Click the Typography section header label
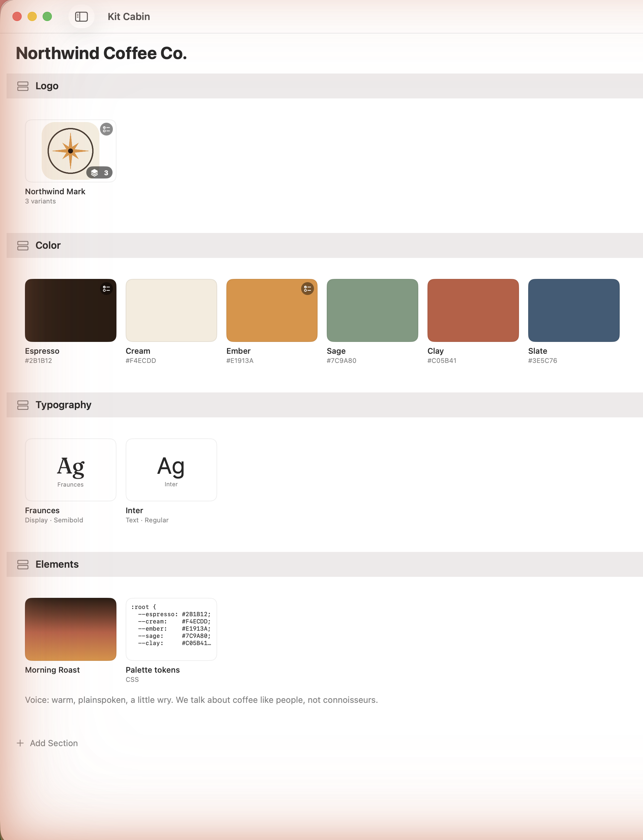The width and height of the screenshot is (643, 840). [64, 405]
